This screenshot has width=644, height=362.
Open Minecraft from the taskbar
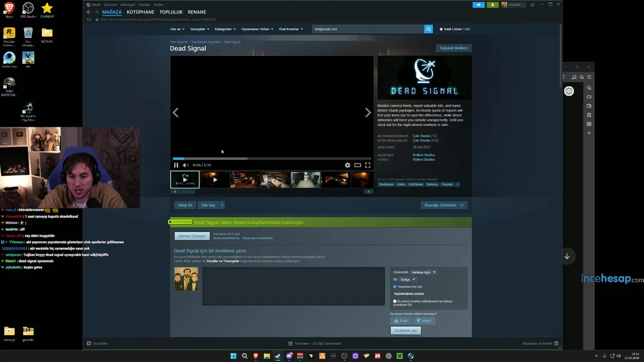click(399, 356)
